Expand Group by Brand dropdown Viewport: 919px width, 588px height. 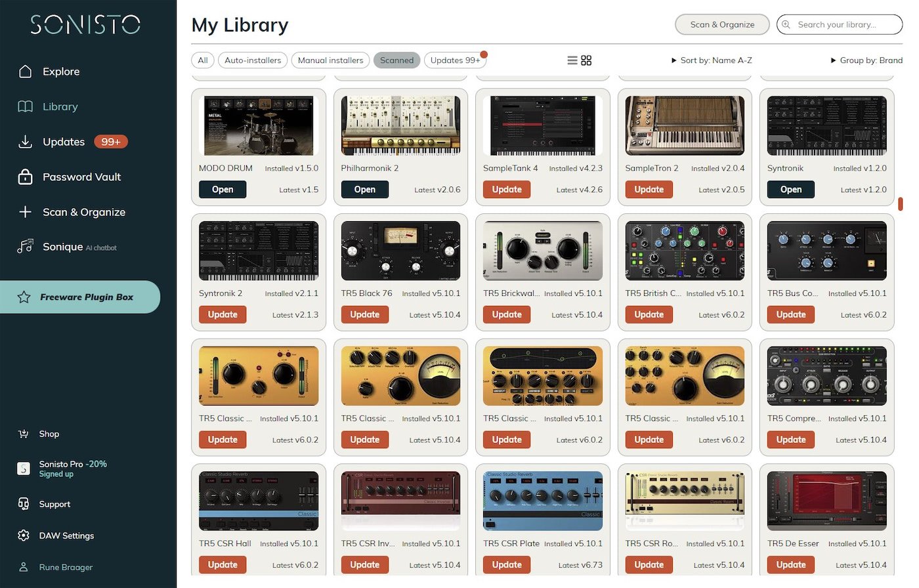point(866,60)
